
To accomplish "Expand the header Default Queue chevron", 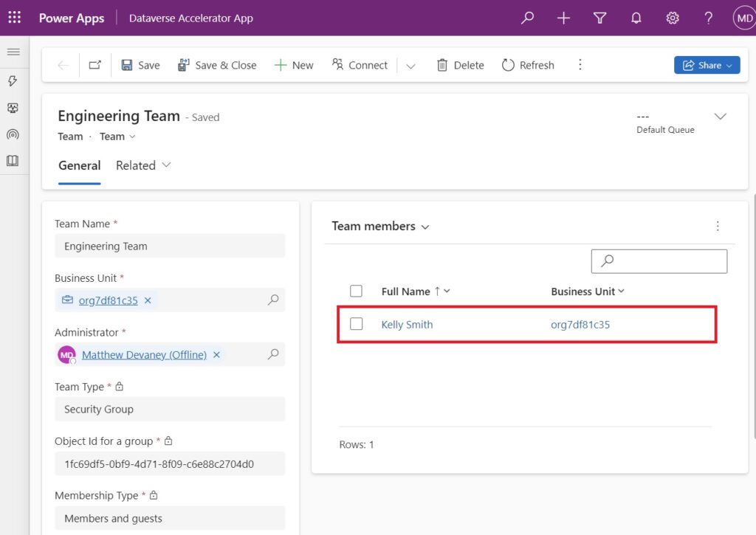I will [720, 116].
